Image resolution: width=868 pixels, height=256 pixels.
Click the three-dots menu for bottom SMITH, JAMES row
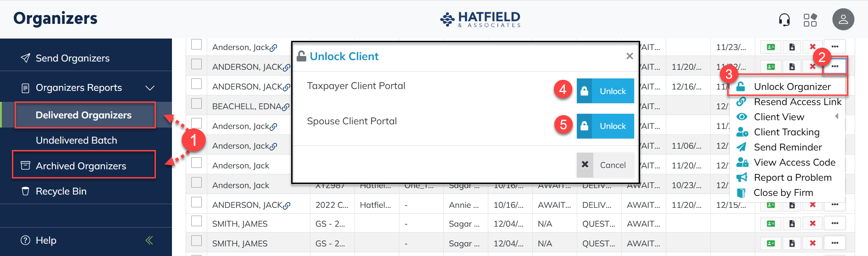(835, 243)
